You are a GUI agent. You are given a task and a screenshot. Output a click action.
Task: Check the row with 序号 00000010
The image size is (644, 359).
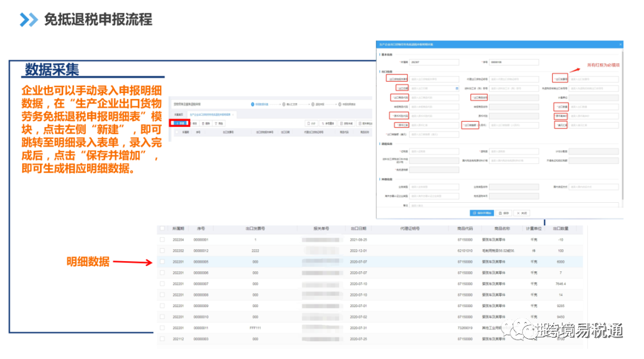click(162, 317)
